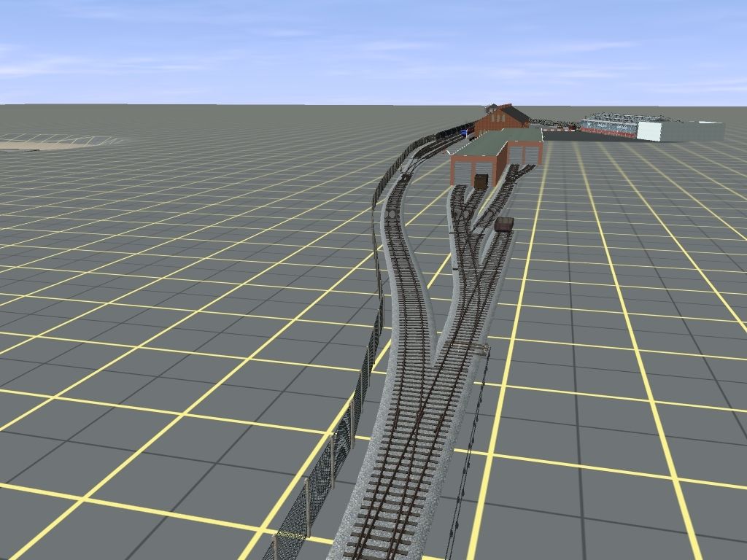
Task: Click the brown wagon at the shed entrance
Action: point(481,181)
